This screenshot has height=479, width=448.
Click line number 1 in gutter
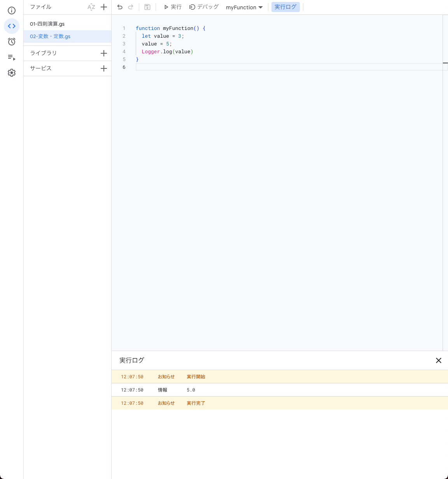click(x=124, y=28)
